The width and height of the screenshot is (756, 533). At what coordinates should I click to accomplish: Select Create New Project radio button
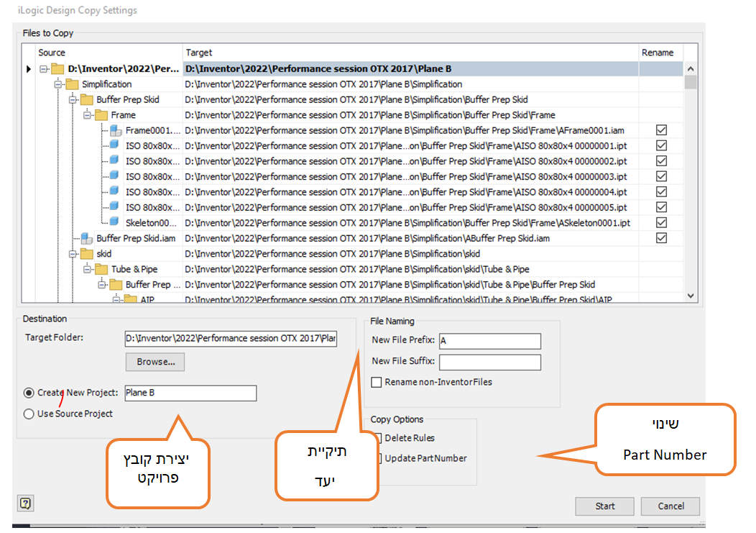[29, 393]
